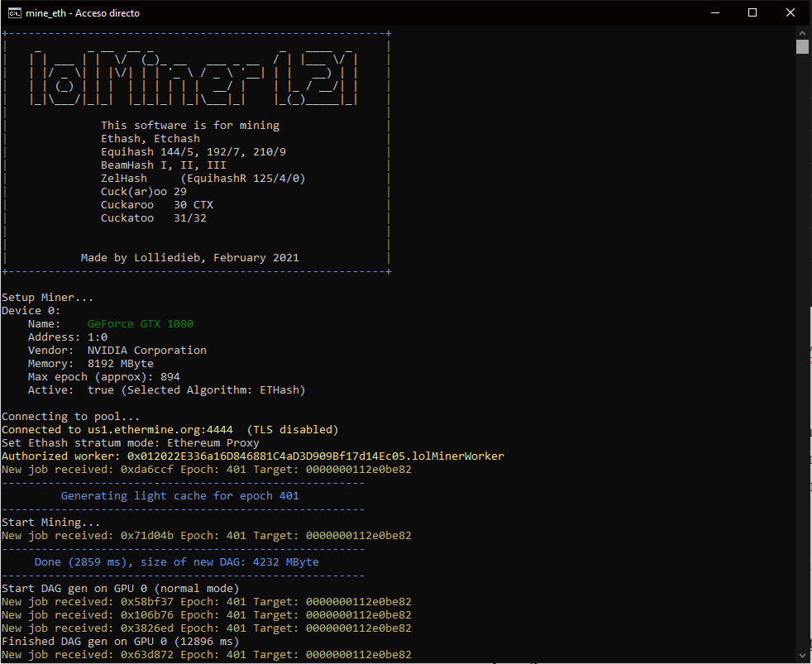Click the 'Cuck(ar)oo 29' line

click(143, 192)
